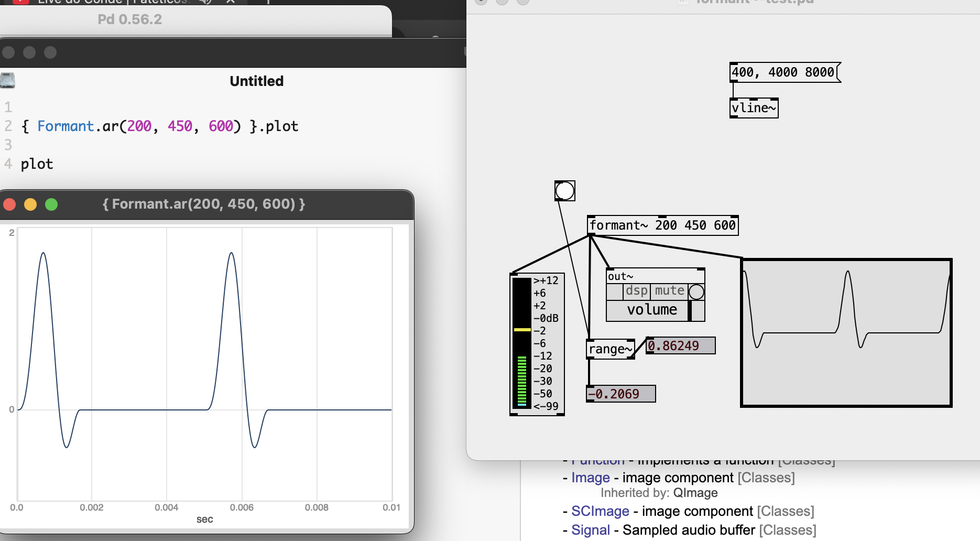Click the volume slider in the out~ panel
Screen dimensions: 980x541
click(650, 310)
